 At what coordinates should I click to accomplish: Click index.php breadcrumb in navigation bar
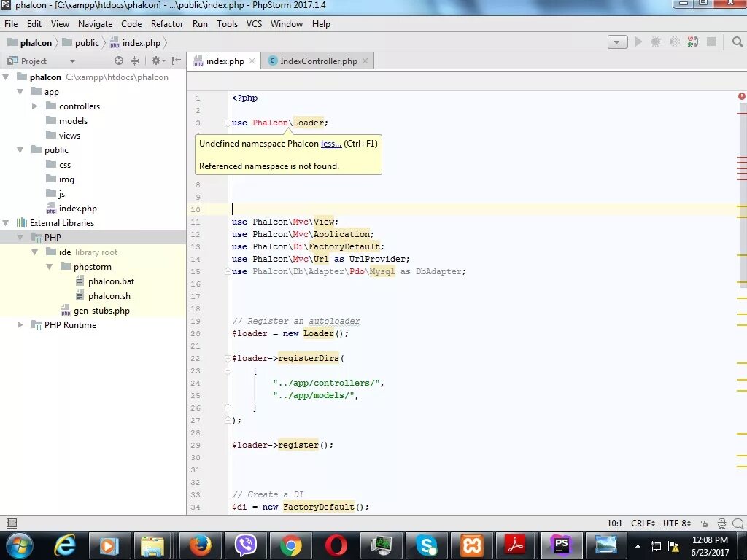point(135,42)
